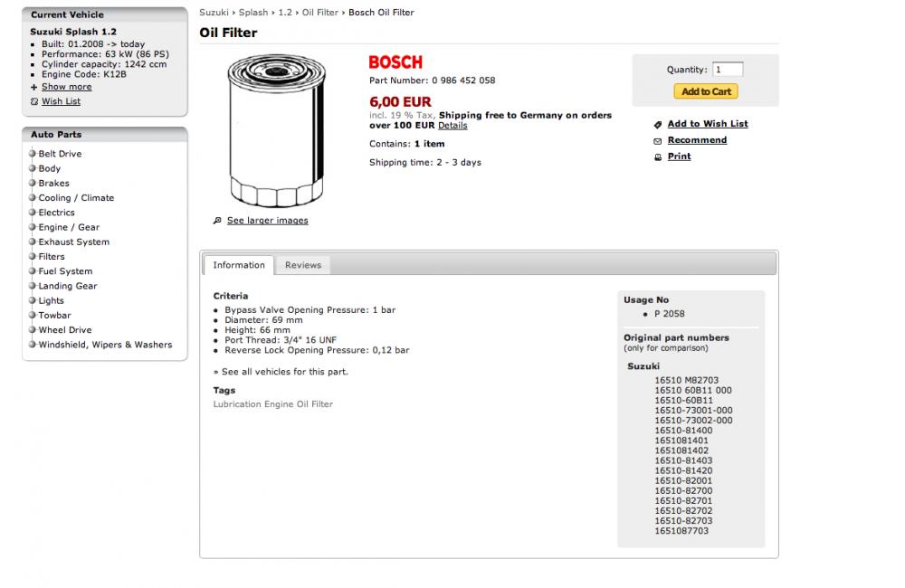This screenshot has width=905, height=588.
Task: Print this product page
Action: pyautogui.click(x=680, y=156)
